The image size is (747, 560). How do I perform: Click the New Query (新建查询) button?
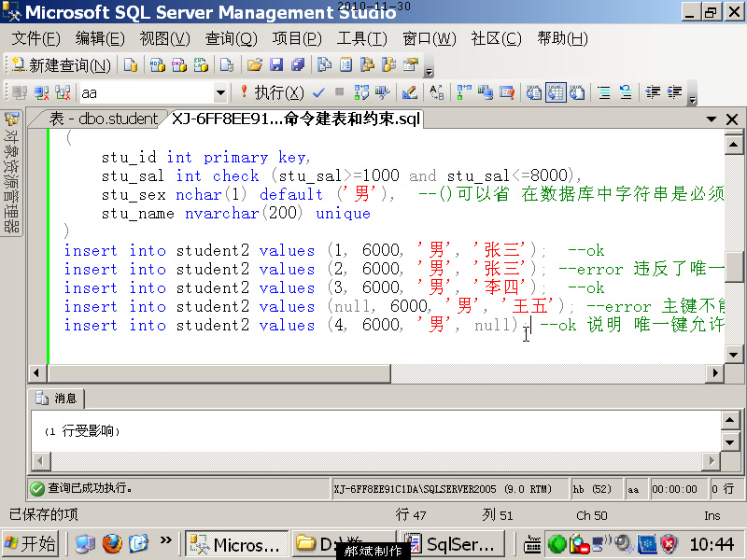click(x=61, y=64)
